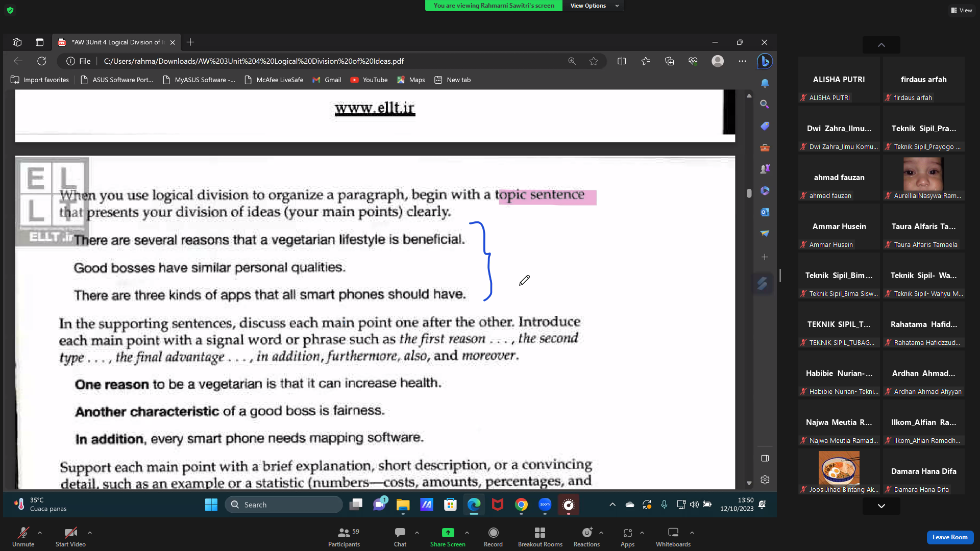This screenshot has width=980, height=551.
Task: Open Zoom Apps panel
Action: pyautogui.click(x=627, y=537)
